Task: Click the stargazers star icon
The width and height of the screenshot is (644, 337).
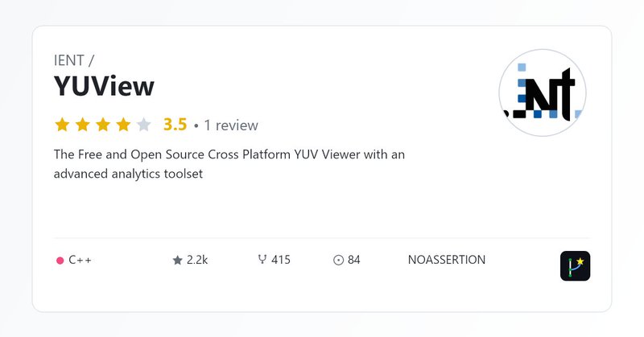Action: (x=177, y=260)
